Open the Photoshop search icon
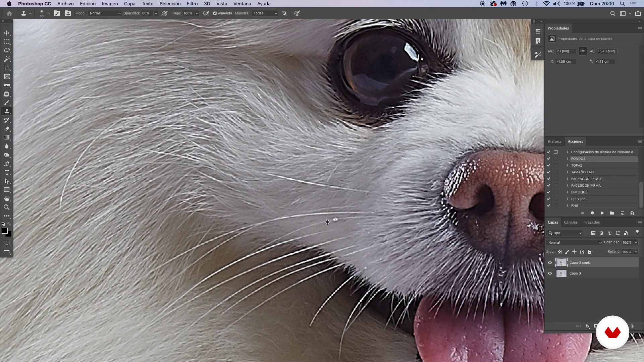The width and height of the screenshot is (644, 362). (x=612, y=13)
